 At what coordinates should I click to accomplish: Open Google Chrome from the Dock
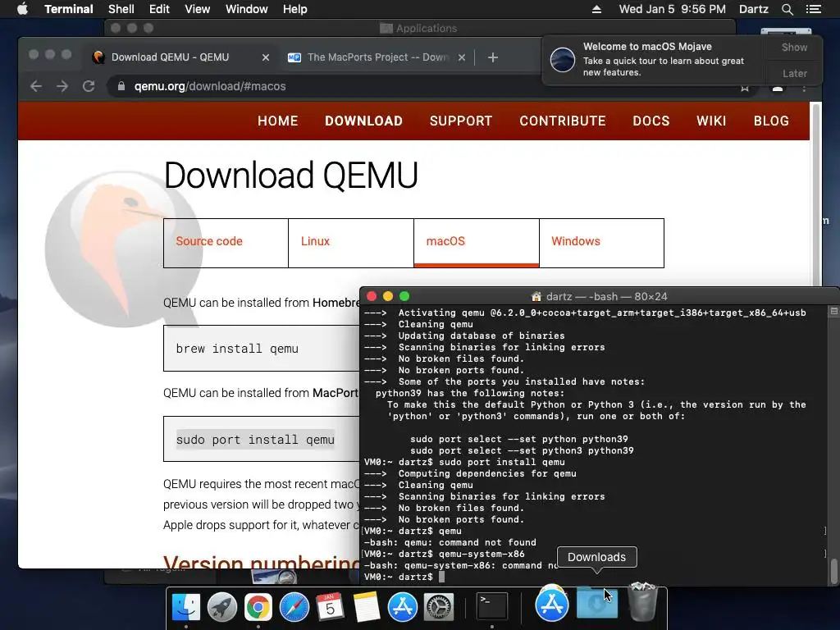click(258, 607)
